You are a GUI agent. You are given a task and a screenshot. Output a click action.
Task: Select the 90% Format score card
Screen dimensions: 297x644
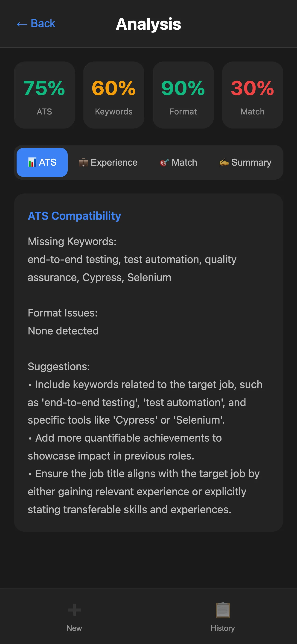183,95
